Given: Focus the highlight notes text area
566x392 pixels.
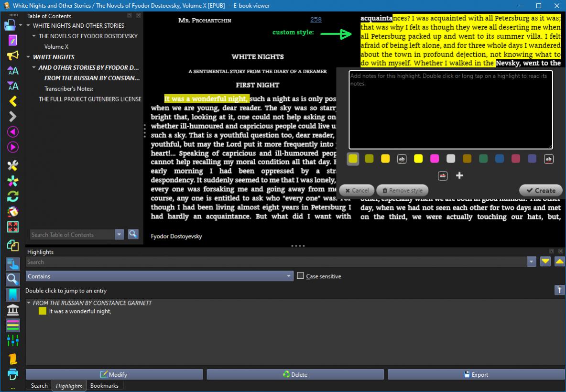Looking at the screenshot, I should [450, 110].
